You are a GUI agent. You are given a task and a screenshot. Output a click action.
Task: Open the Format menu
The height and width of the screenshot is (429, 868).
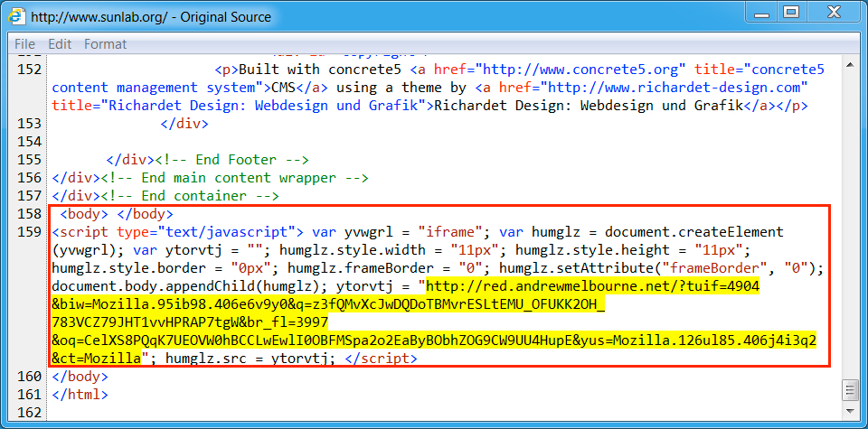coord(105,44)
